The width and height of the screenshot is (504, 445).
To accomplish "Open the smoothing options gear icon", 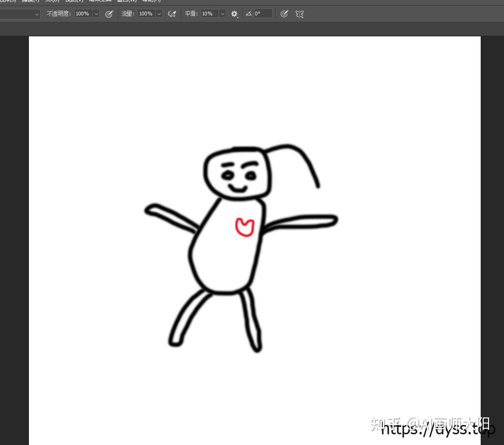I will [x=234, y=14].
